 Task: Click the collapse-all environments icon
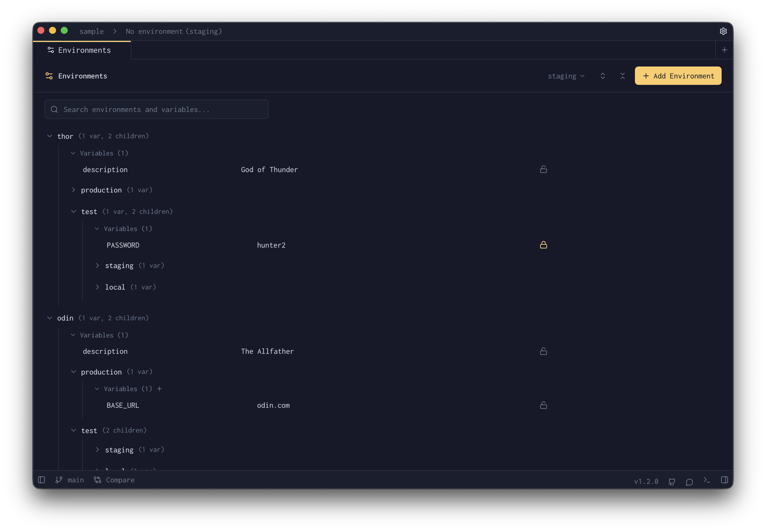coord(623,76)
